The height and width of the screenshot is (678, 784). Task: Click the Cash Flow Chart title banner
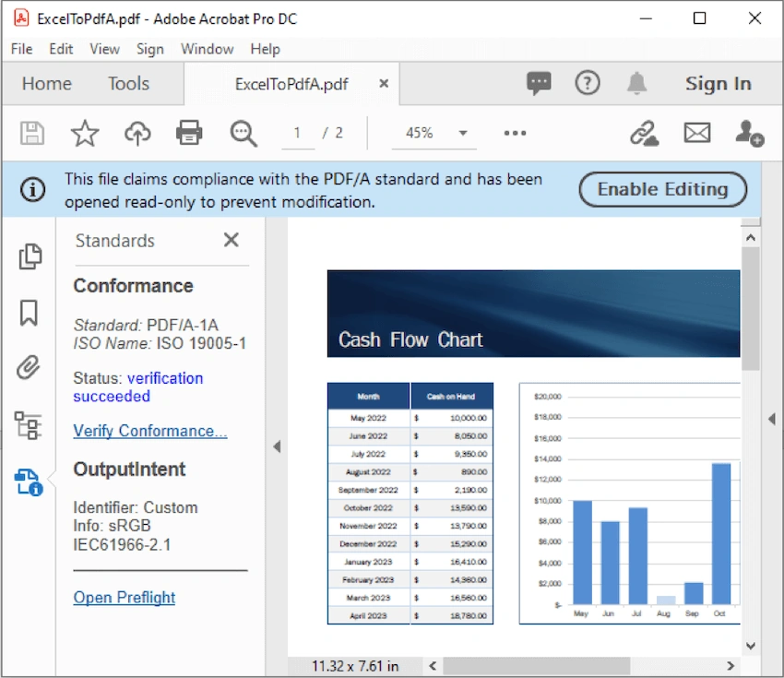click(x=533, y=314)
